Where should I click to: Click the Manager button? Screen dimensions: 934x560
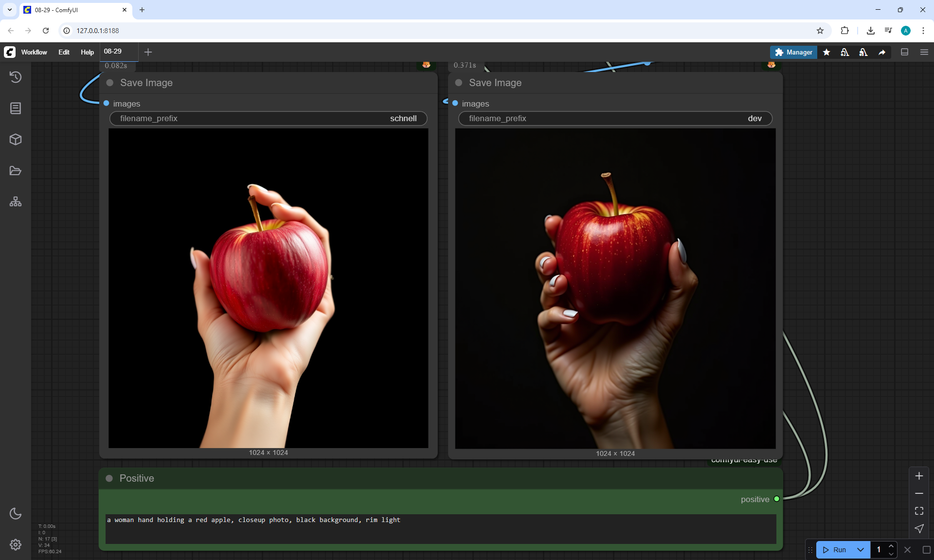click(x=793, y=52)
